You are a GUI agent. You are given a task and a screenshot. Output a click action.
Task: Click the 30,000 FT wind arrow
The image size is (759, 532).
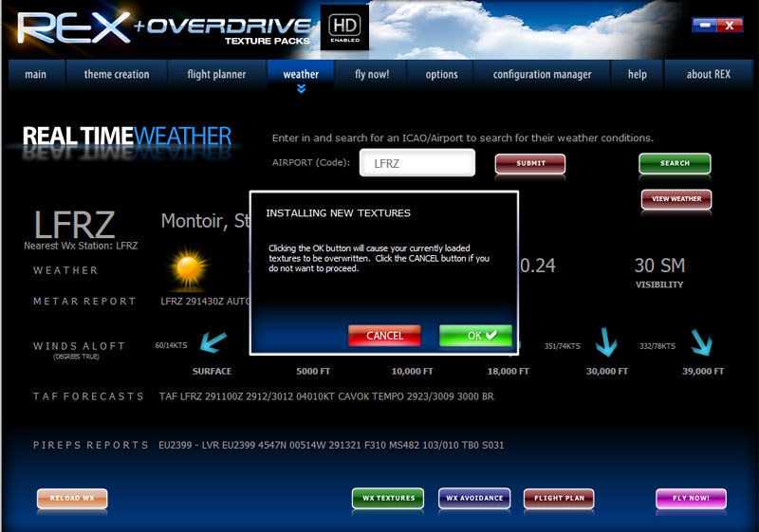(x=606, y=342)
